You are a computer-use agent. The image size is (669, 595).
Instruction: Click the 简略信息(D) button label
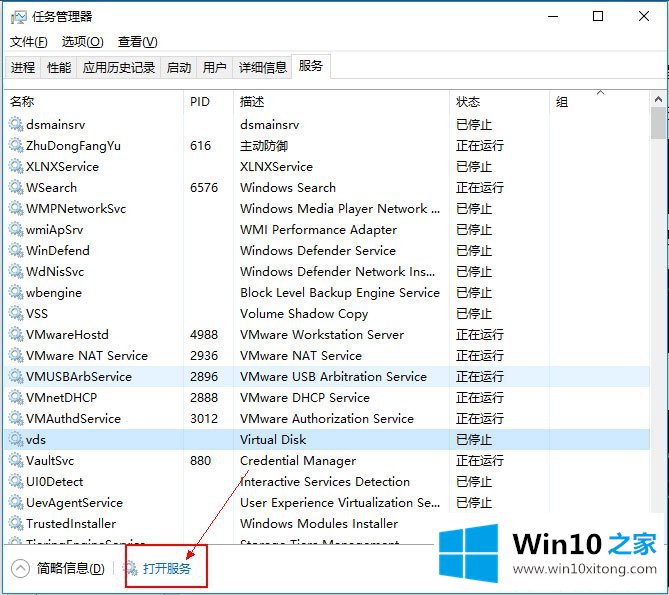70,568
